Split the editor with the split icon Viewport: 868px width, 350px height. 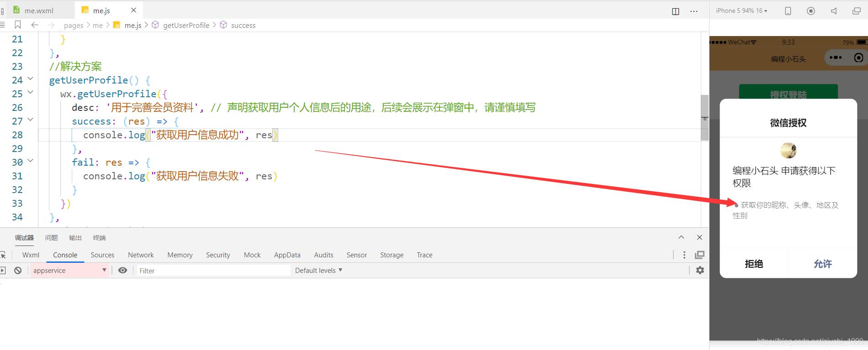click(x=676, y=11)
